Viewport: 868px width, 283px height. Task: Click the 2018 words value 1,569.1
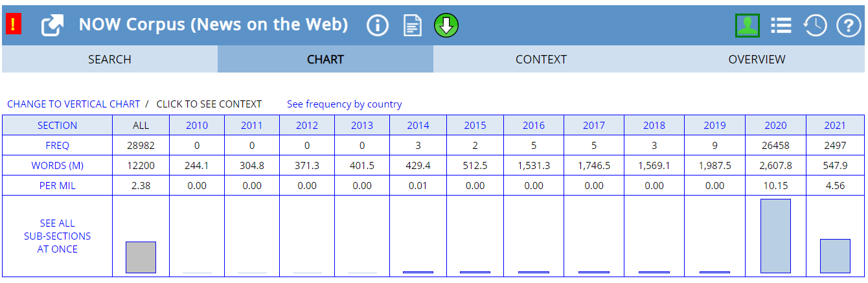(654, 166)
